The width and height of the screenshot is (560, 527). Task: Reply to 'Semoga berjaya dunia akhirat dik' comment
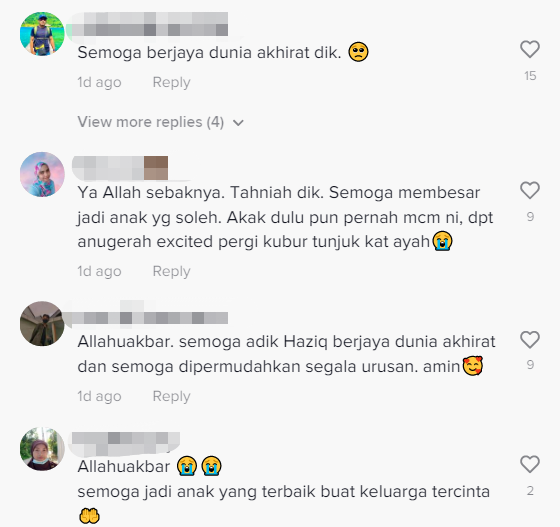click(x=171, y=82)
